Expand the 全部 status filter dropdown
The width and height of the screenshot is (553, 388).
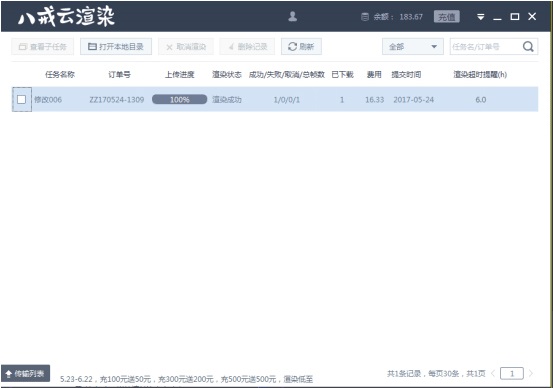413,47
